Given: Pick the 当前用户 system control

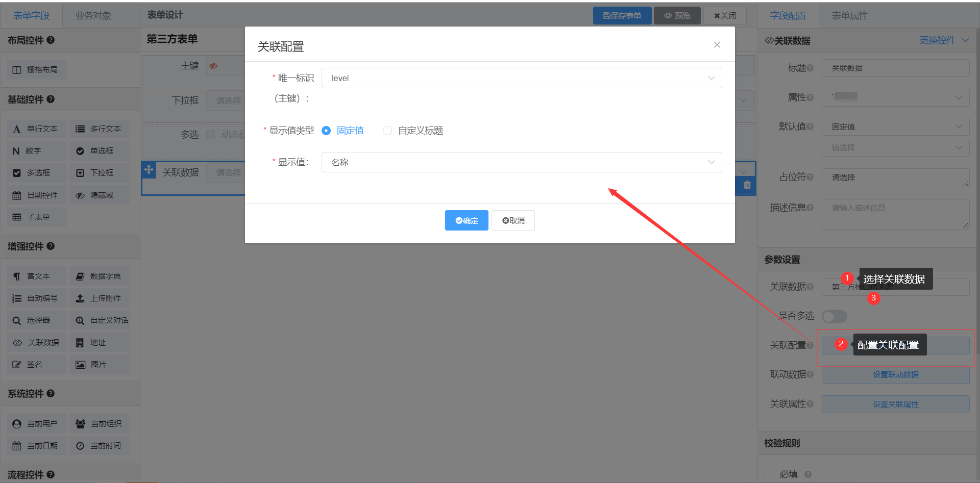Looking at the screenshot, I should (36, 424).
